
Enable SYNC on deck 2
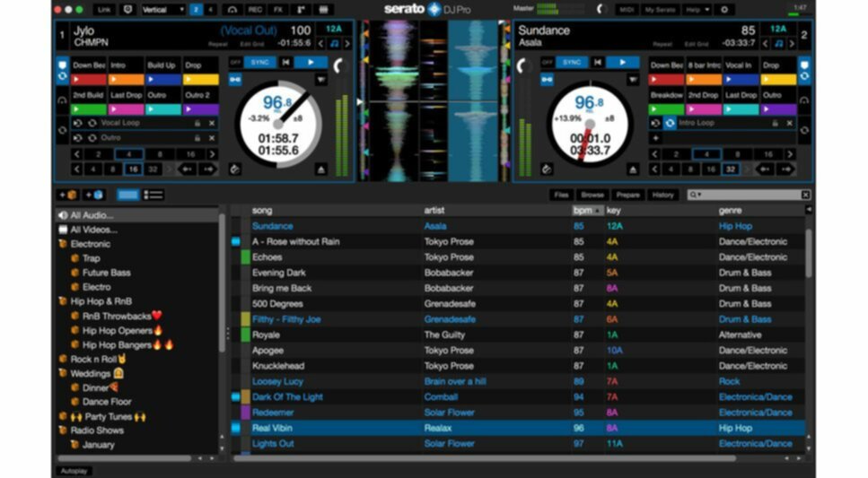coord(572,63)
